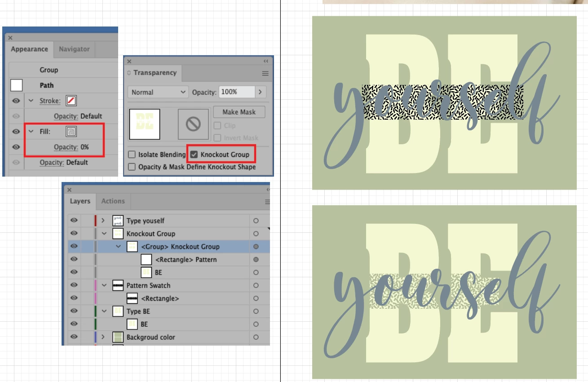Screen dimensions: 588x382
Task: Click target circle for Type youself layer
Action: [256, 221]
